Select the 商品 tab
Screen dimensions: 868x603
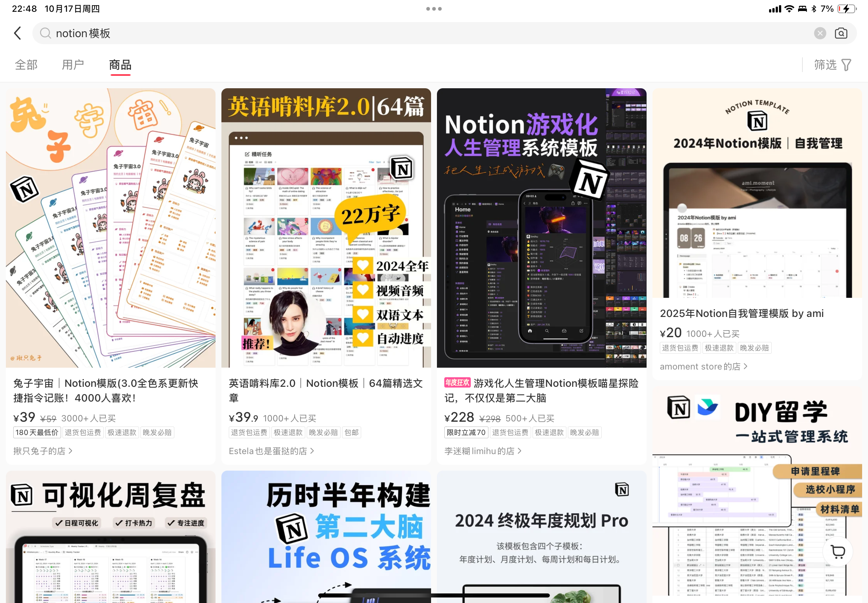pyautogui.click(x=120, y=65)
